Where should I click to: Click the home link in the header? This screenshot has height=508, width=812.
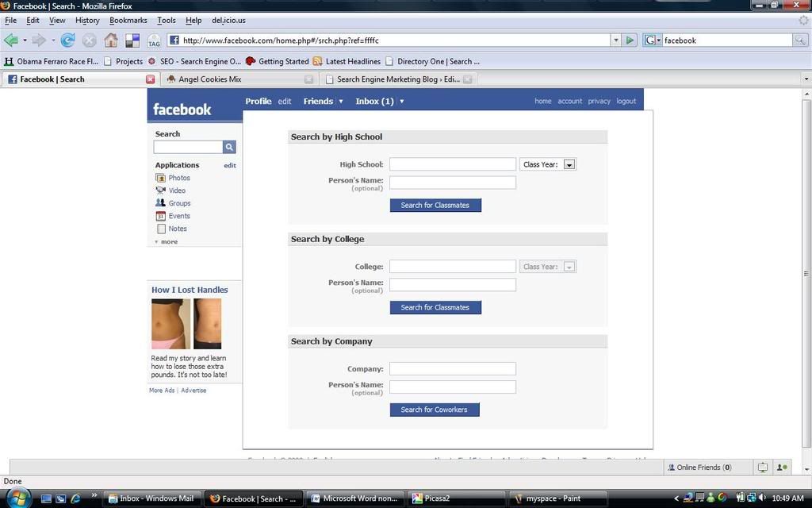tap(542, 101)
